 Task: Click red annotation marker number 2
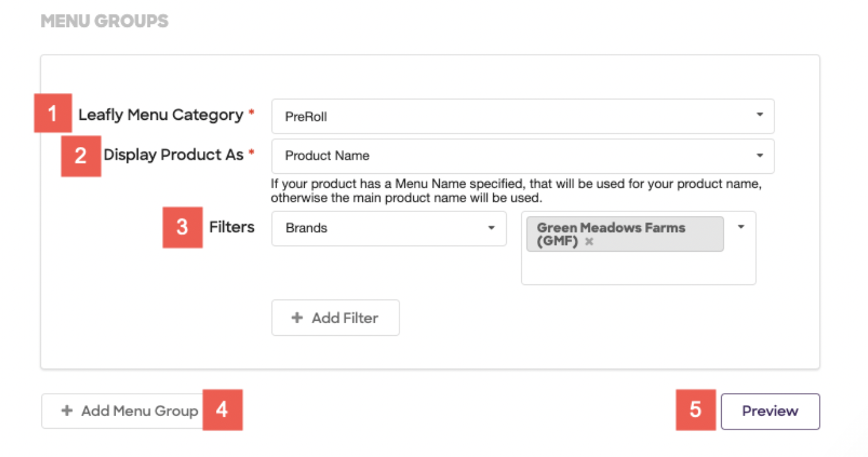[x=80, y=156]
